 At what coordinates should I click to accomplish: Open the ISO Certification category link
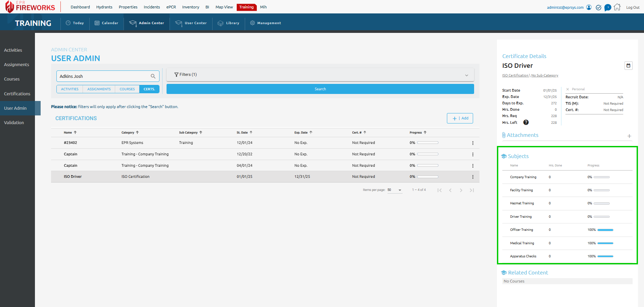pyautogui.click(x=515, y=75)
